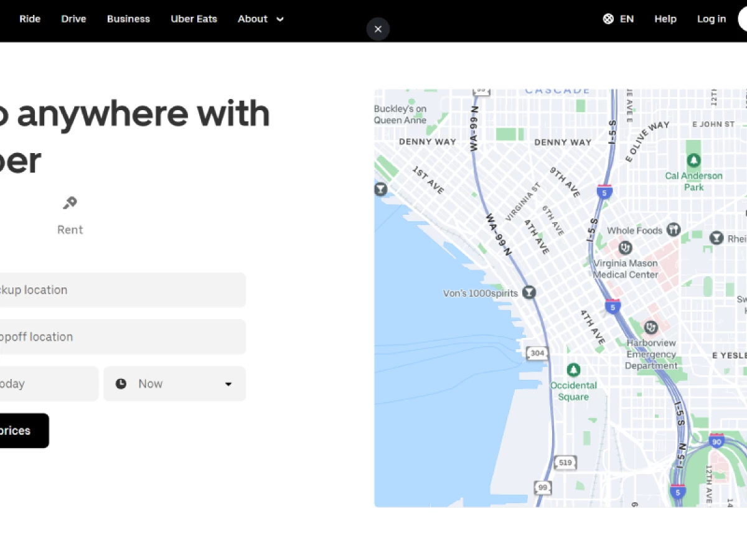Click the Rhein cocktail marker icon

click(716, 238)
